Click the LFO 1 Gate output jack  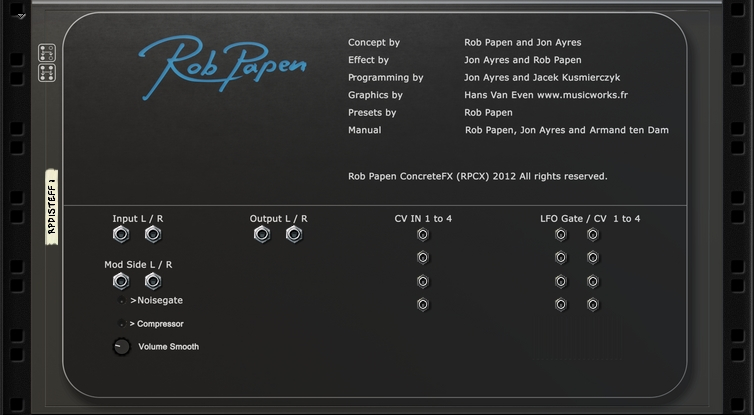click(561, 235)
